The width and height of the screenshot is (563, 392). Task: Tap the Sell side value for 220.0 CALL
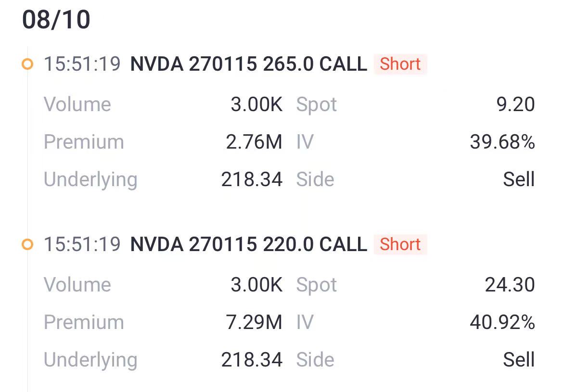pos(519,359)
